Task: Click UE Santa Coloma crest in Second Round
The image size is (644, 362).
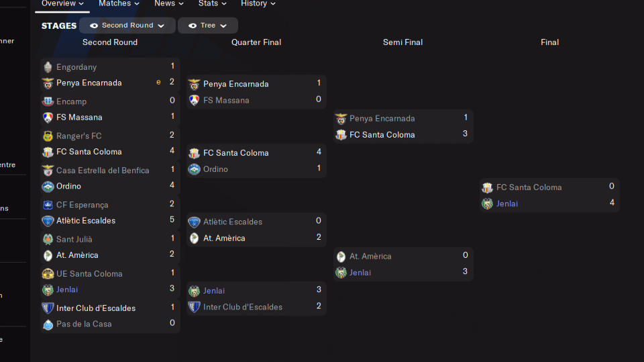Action: click(x=48, y=274)
